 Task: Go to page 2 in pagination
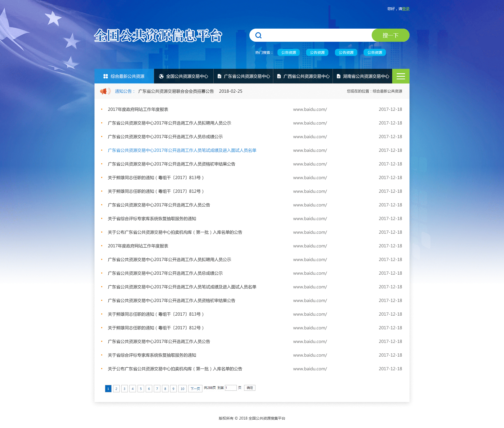(116, 389)
